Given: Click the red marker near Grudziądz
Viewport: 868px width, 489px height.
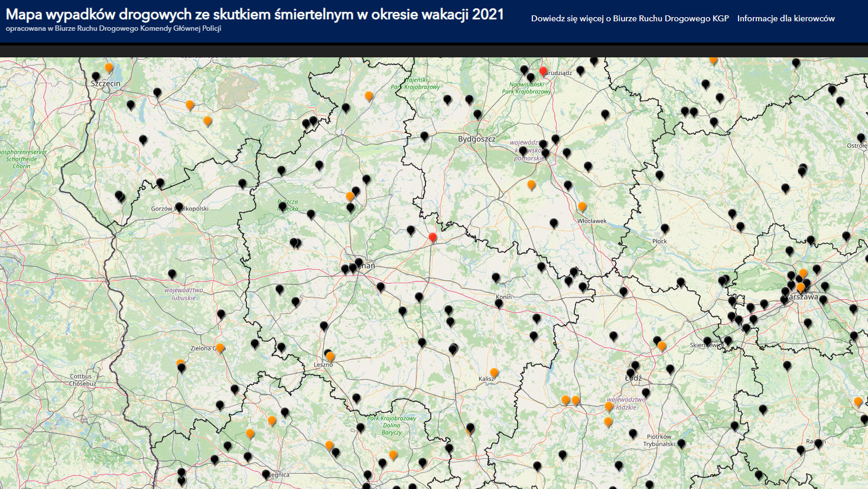Looking at the screenshot, I should 543,71.
